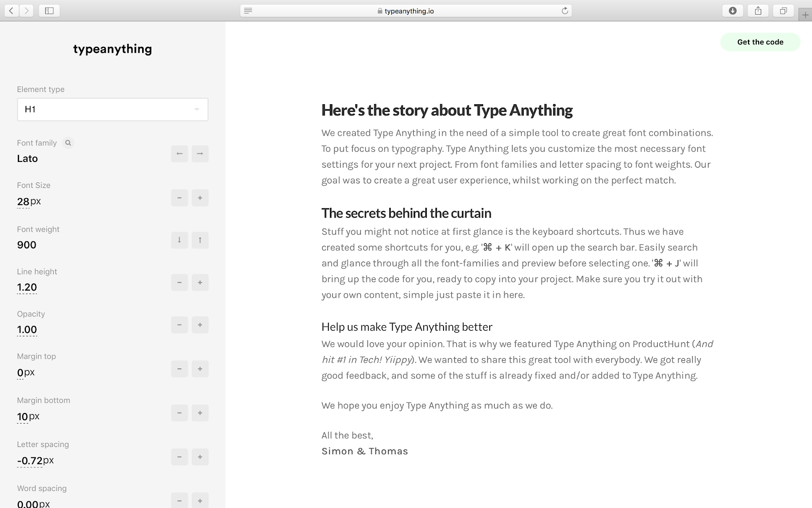Click the 'Simon & Thomas' signature text
Viewport: 812px width, 508px height.
365,451
